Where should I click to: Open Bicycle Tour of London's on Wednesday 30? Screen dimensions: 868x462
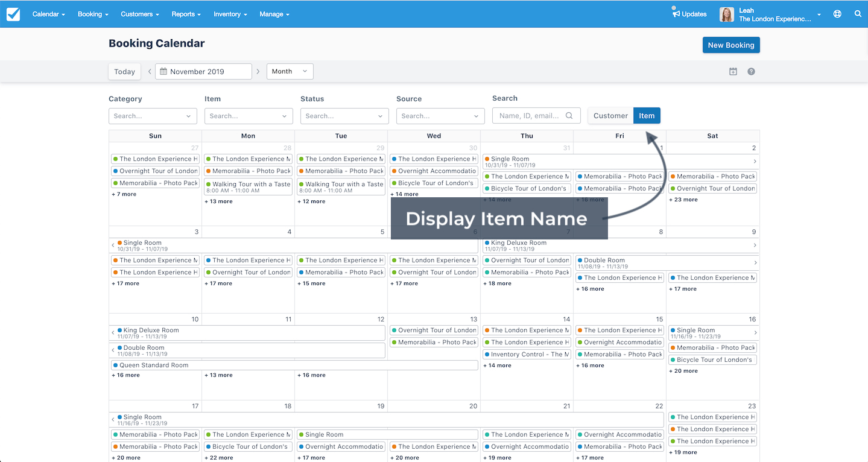434,183
